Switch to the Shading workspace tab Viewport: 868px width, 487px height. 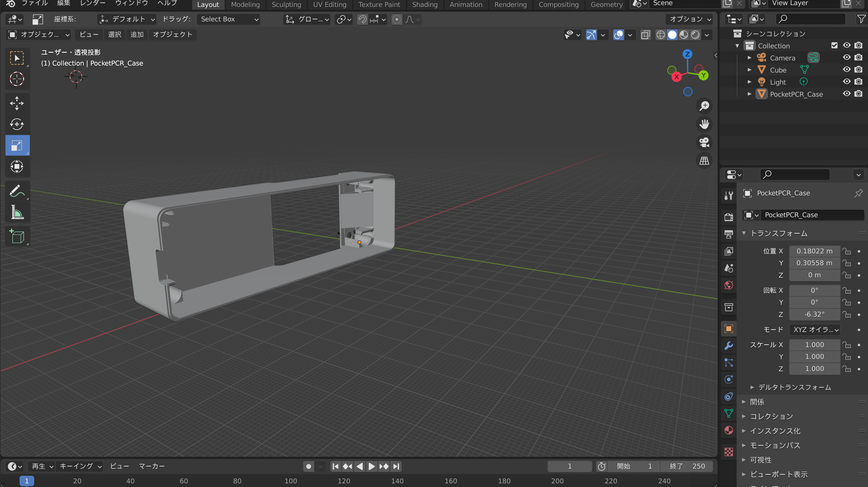click(x=425, y=5)
